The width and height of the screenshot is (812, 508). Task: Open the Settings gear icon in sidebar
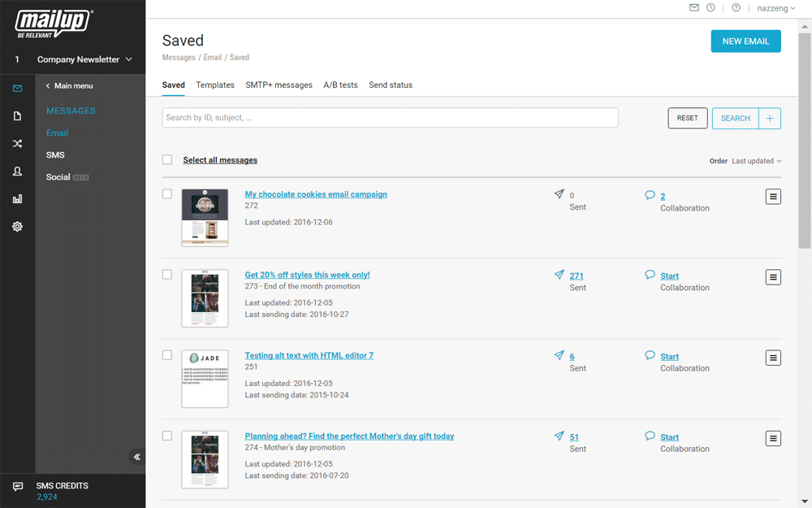click(x=17, y=227)
